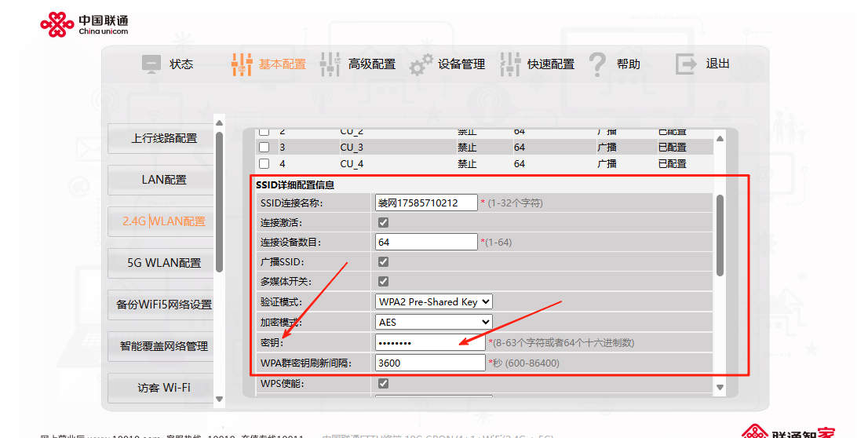The width and height of the screenshot is (868, 438).
Task: Click the CU_3 SSID name cell
Action: [352, 148]
